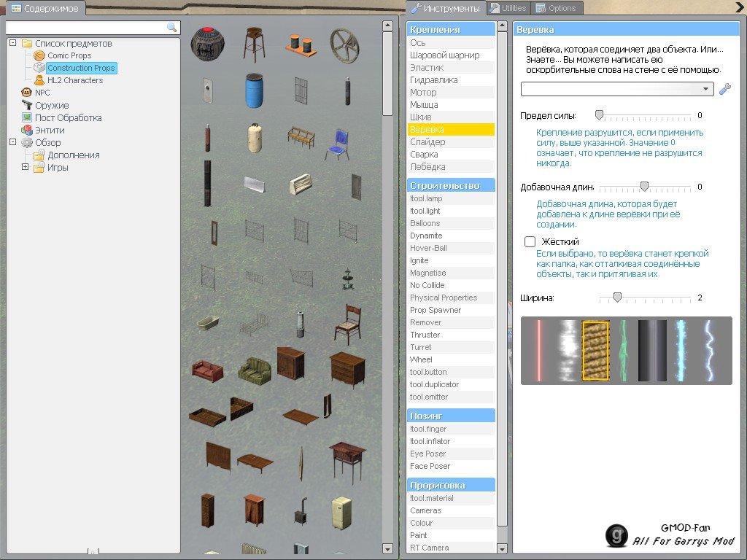The height and width of the screenshot is (560, 747).
Task: Switch to the Utilities tab
Action: 508,8
